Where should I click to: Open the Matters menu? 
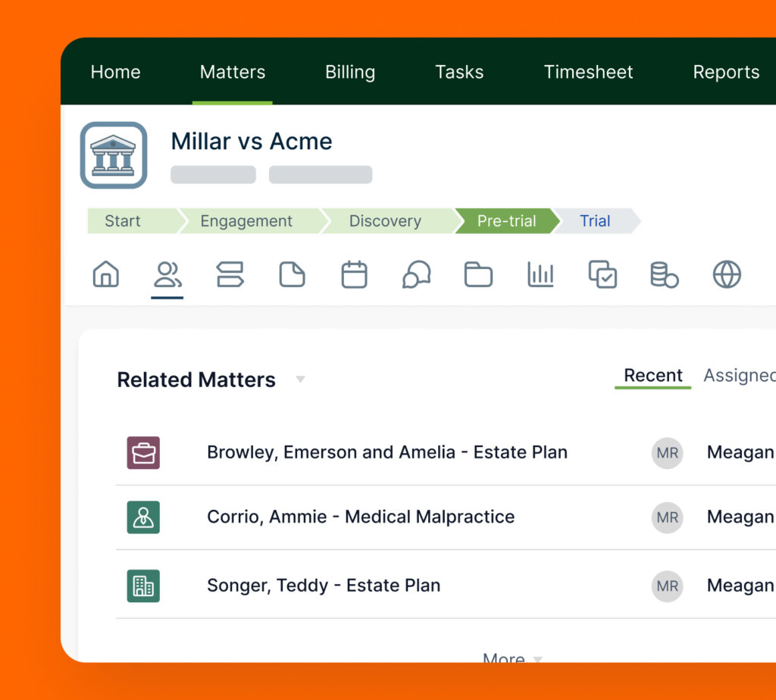(233, 72)
